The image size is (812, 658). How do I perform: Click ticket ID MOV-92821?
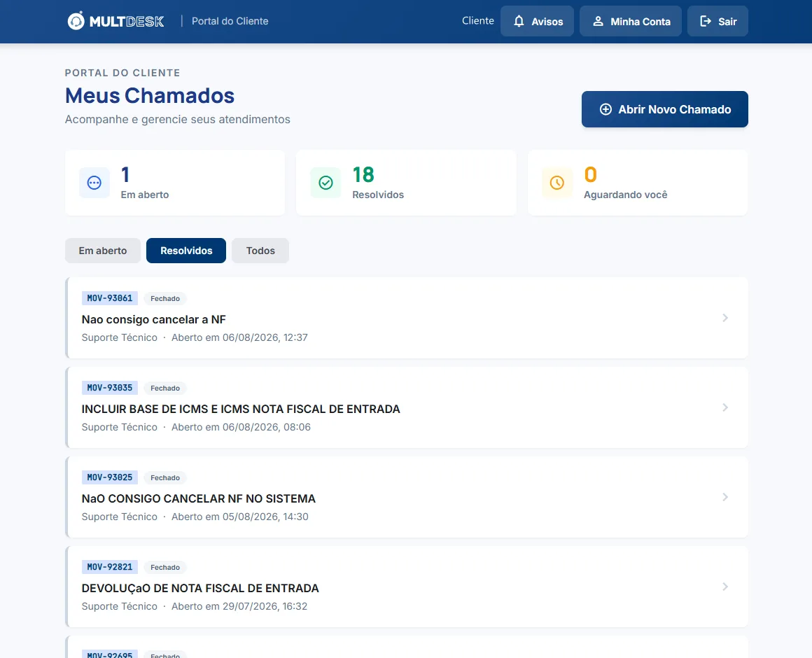coord(110,567)
